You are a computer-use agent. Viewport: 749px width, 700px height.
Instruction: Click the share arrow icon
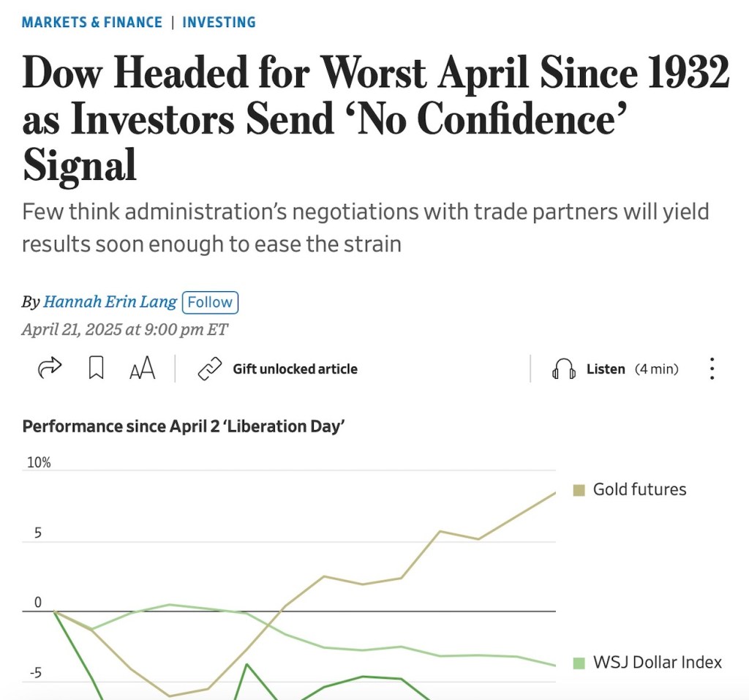pos(49,369)
